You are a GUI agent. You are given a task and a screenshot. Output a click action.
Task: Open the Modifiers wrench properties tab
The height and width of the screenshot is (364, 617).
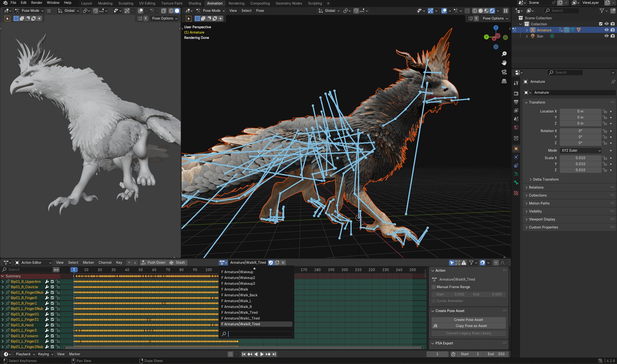click(x=516, y=83)
